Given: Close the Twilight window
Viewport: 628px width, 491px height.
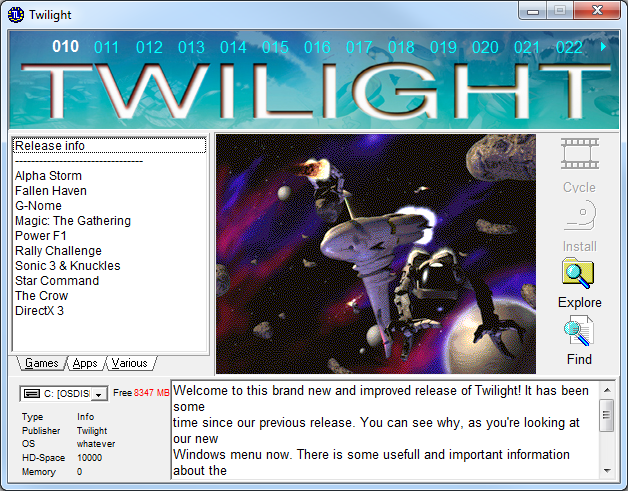Looking at the screenshot, I should coord(597,11).
